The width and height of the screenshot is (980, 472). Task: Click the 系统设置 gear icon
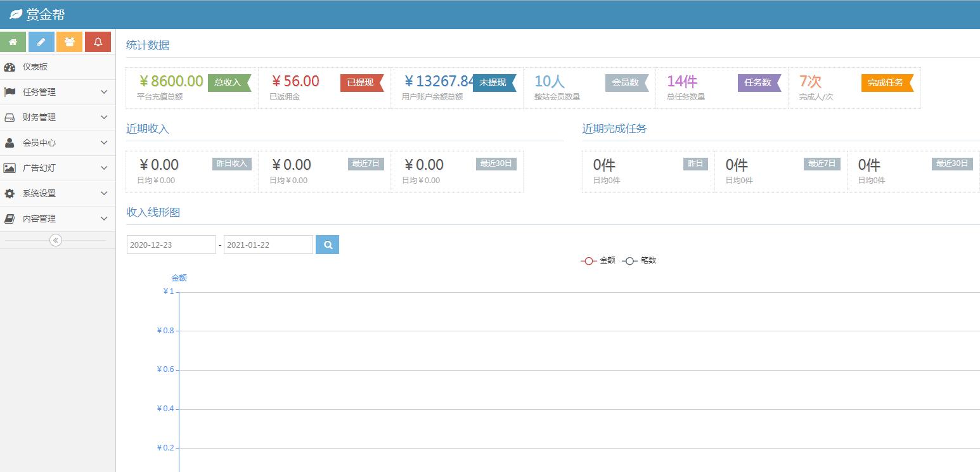pyautogui.click(x=10, y=193)
